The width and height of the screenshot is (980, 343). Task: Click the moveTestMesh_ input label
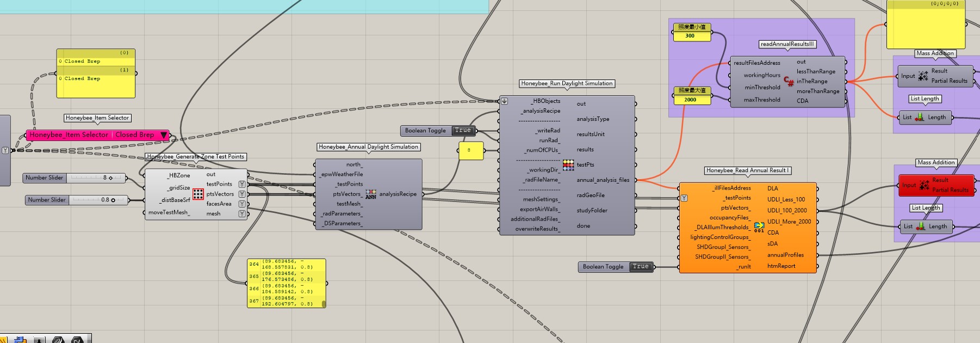tap(169, 212)
